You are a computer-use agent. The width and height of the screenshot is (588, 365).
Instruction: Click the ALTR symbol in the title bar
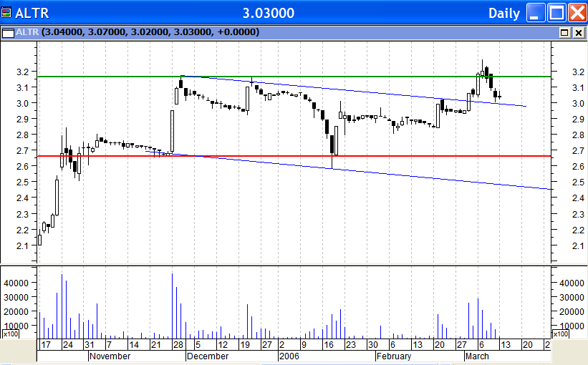click(x=32, y=13)
